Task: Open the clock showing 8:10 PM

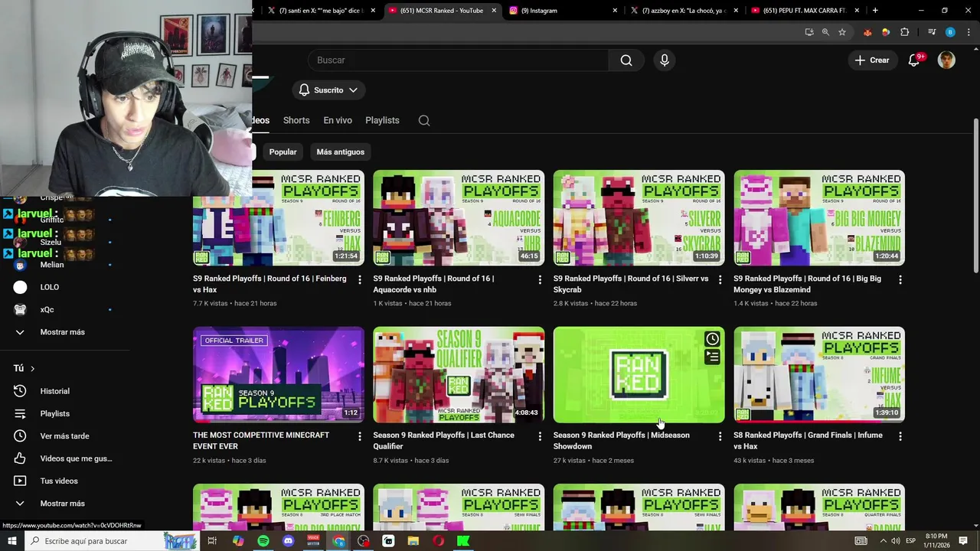Action: tap(936, 541)
